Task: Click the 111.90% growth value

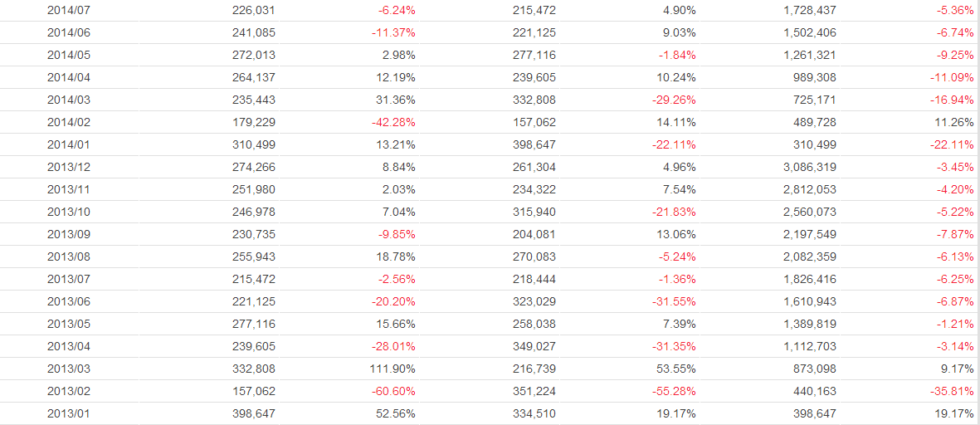Action: pos(394,369)
